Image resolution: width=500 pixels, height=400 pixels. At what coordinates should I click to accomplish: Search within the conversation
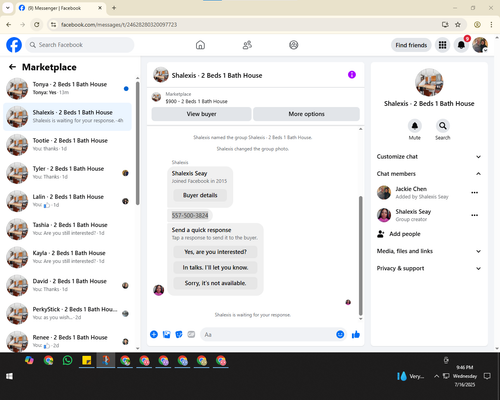point(443,126)
